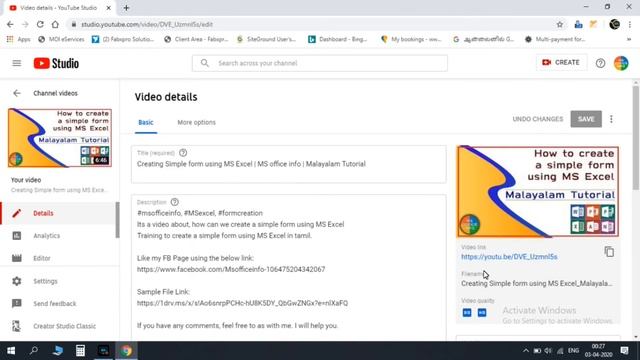Click the Description help question icon
Viewport: 640px width, 360px height.
[175, 202]
